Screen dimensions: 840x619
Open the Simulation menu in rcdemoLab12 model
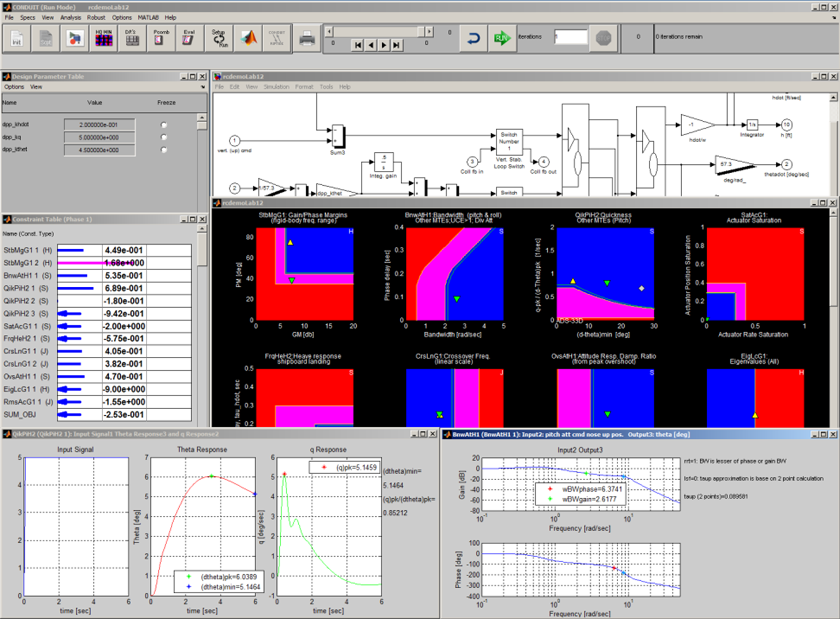(x=276, y=86)
